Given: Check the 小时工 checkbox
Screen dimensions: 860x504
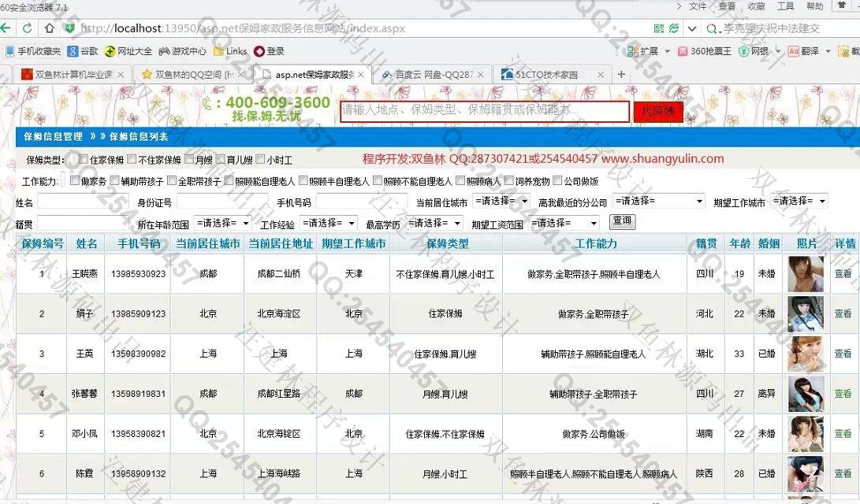Looking at the screenshot, I should pyautogui.click(x=261, y=159).
